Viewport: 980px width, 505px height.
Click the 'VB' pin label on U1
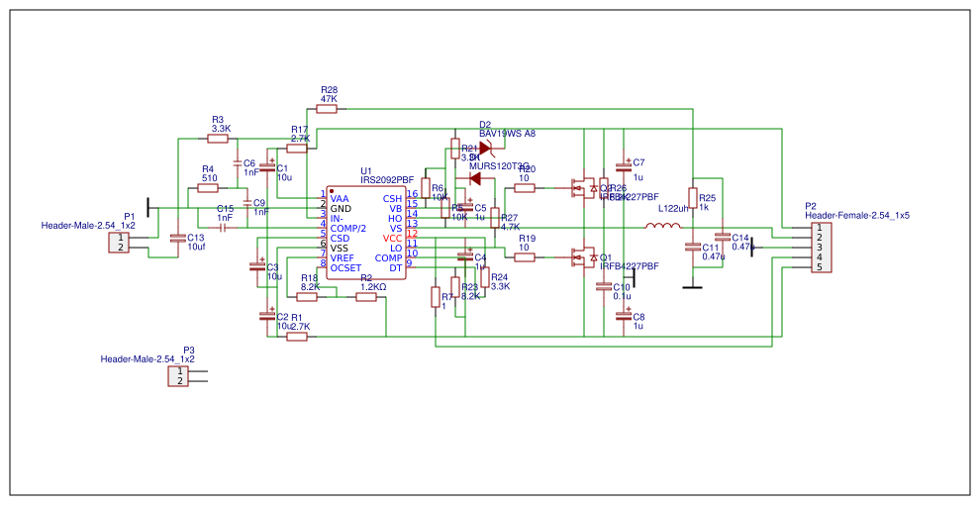[396, 209]
